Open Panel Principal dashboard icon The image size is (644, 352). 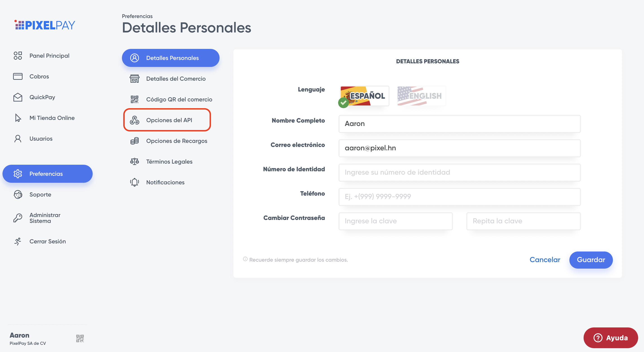18,55
